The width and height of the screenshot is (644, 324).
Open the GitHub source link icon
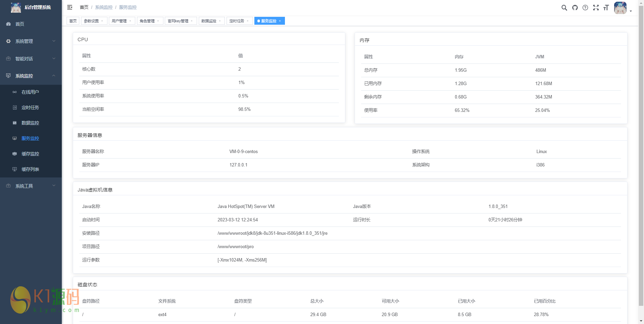point(575,8)
